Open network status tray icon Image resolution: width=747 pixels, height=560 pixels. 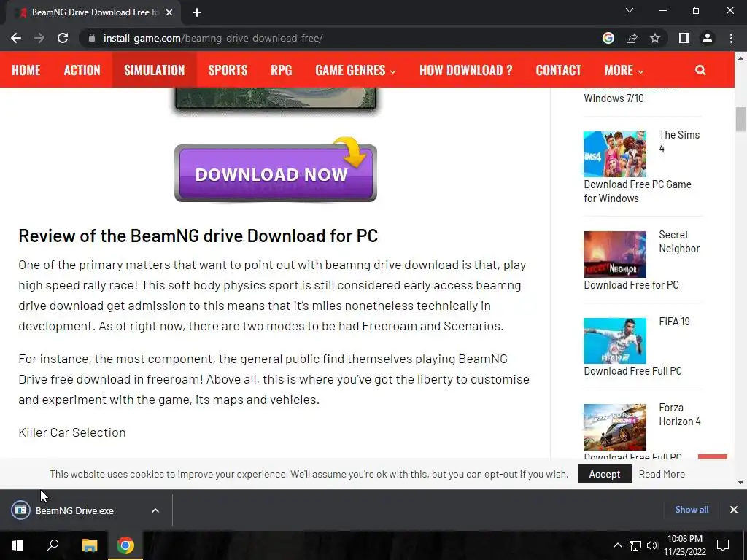tap(635, 545)
